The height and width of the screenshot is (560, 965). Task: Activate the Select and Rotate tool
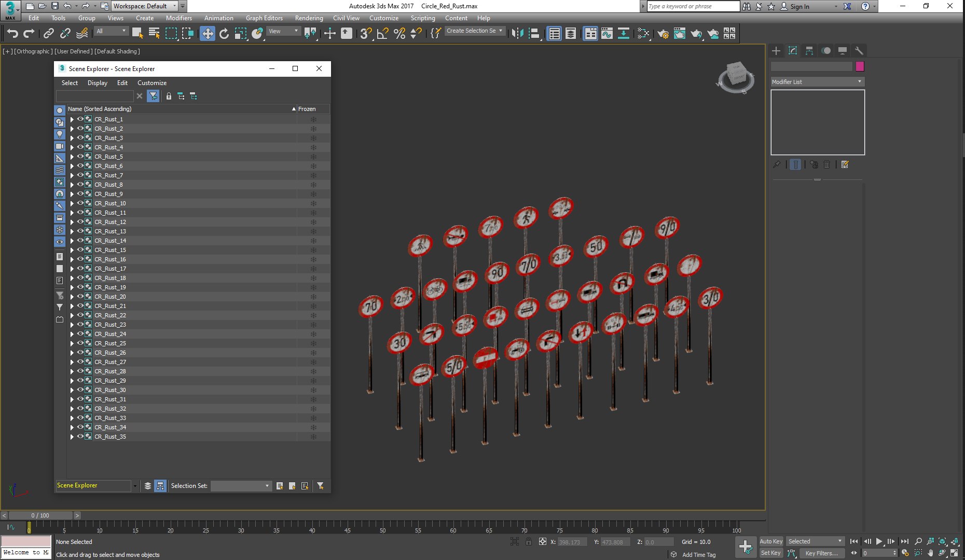pos(224,34)
